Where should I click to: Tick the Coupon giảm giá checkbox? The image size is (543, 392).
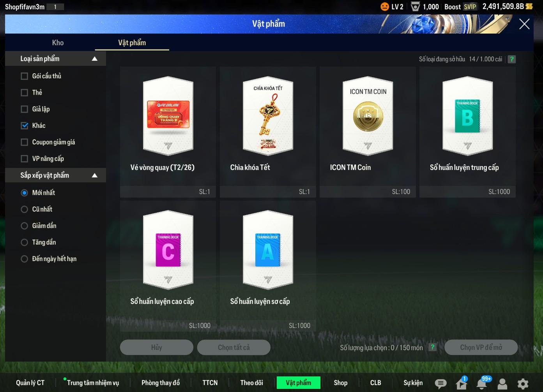tap(25, 142)
